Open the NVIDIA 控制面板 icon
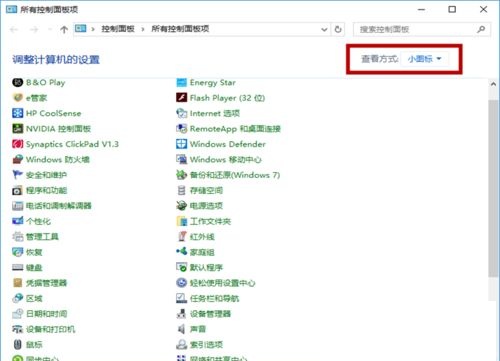 coord(17,128)
